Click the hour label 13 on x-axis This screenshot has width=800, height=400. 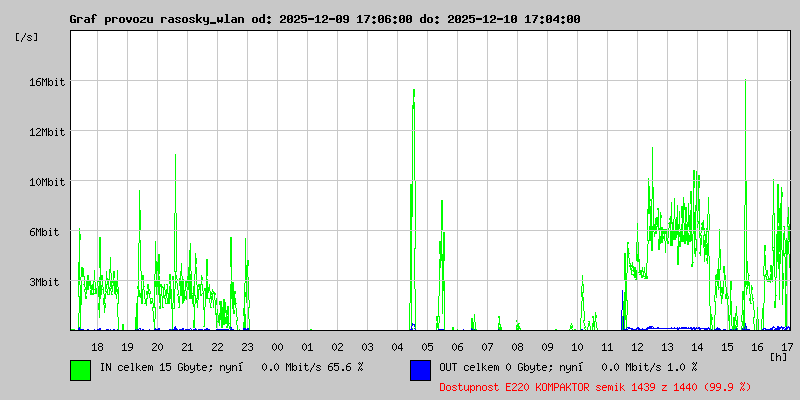[x=667, y=347]
